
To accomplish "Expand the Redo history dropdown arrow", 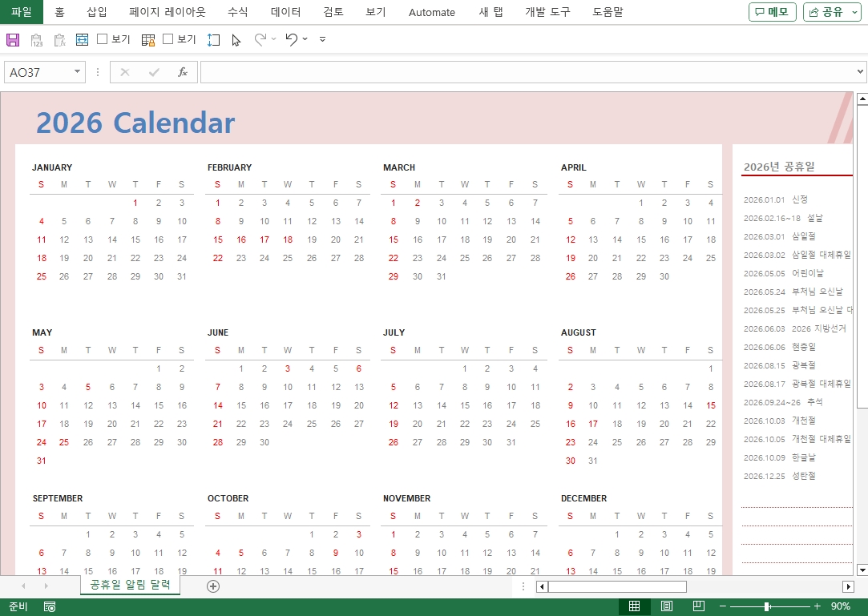I will (x=273, y=39).
